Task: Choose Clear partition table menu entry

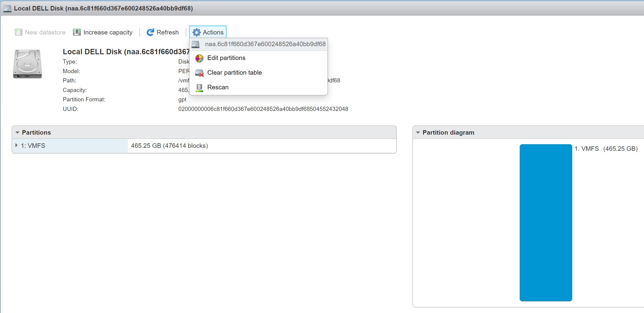Action: [234, 73]
